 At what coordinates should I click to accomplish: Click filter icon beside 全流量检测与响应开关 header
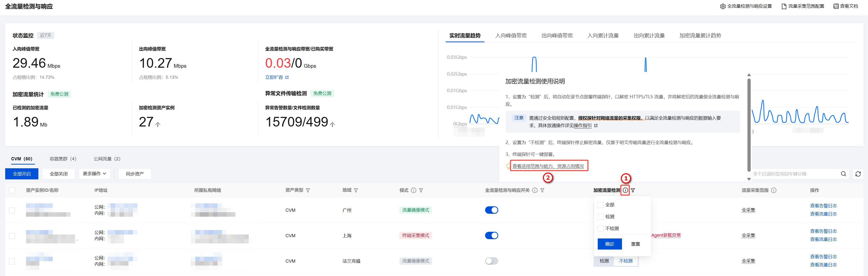542,190
